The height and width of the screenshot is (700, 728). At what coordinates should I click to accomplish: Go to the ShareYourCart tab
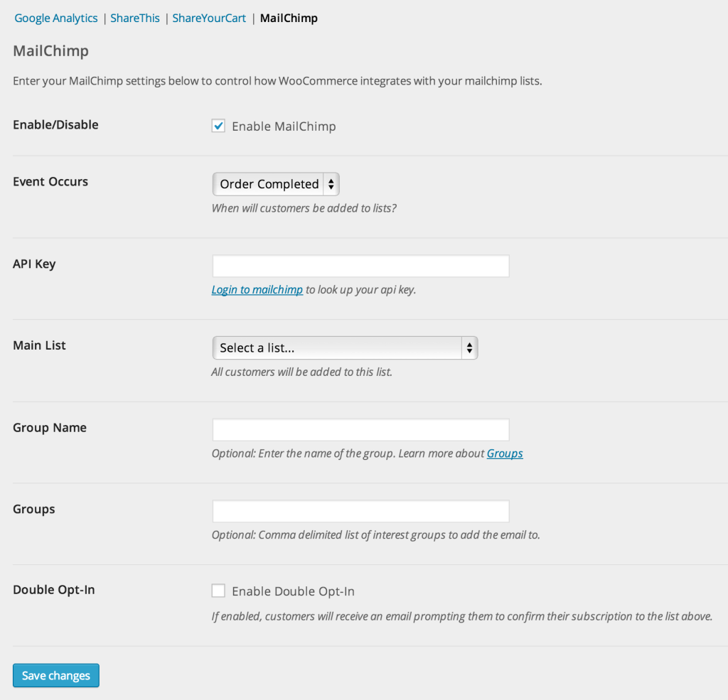coord(209,18)
